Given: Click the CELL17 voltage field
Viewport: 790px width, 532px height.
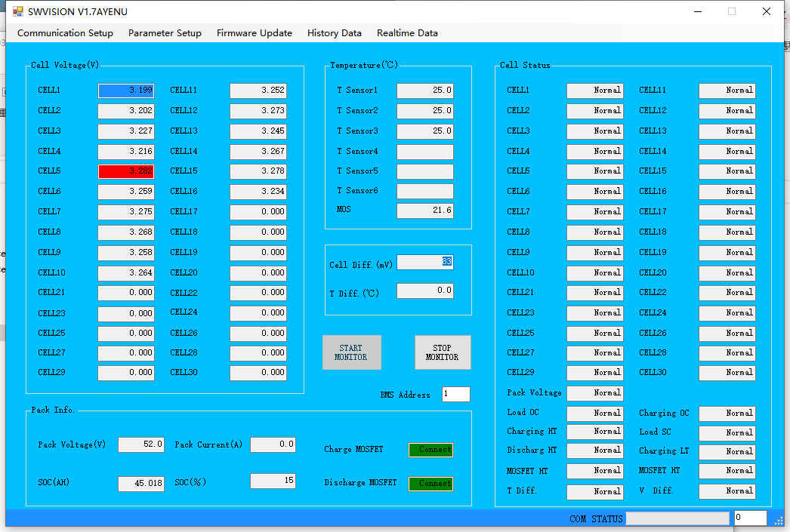Looking at the screenshot, I should pyautogui.click(x=258, y=212).
